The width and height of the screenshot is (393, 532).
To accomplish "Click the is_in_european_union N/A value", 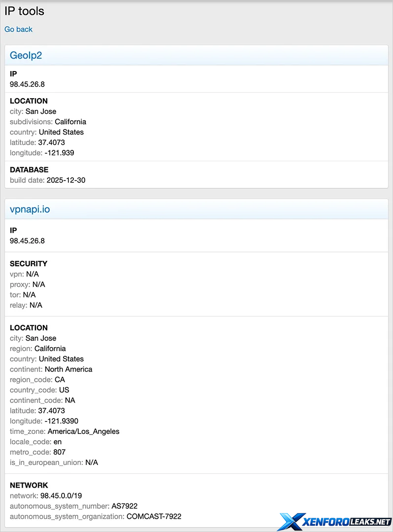I will click(92, 462).
